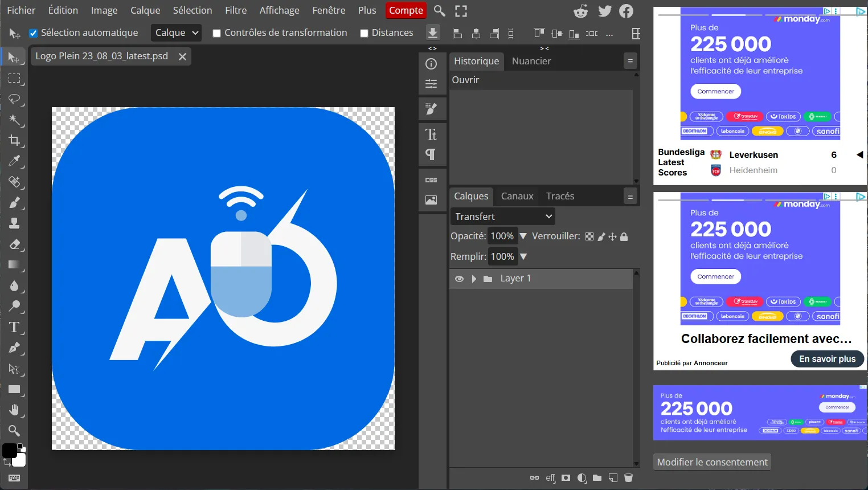
Task: Open the Calque selection mode dropdown
Action: (x=176, y=32)
